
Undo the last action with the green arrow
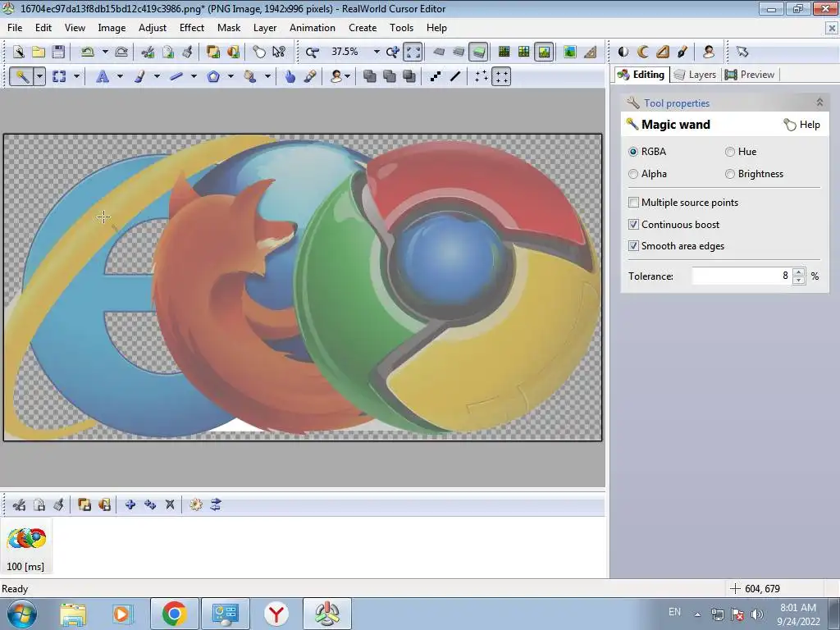[x=87, y=52]
